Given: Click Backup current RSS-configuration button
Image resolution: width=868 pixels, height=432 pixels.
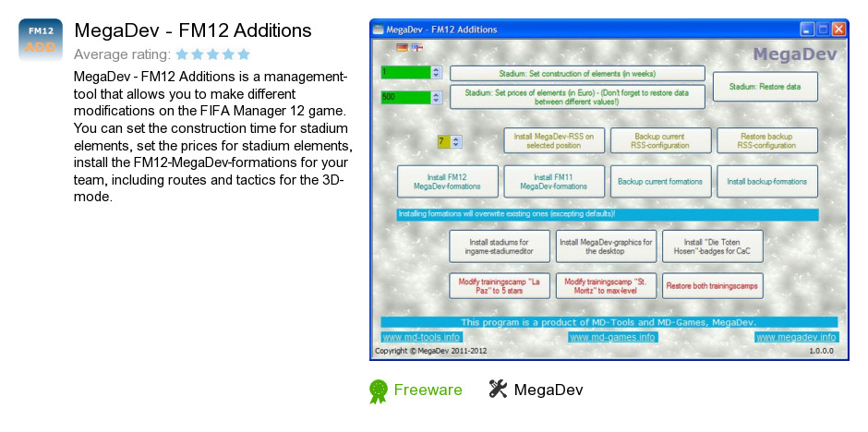Looking at the screenshot, I should click(660, 140).
